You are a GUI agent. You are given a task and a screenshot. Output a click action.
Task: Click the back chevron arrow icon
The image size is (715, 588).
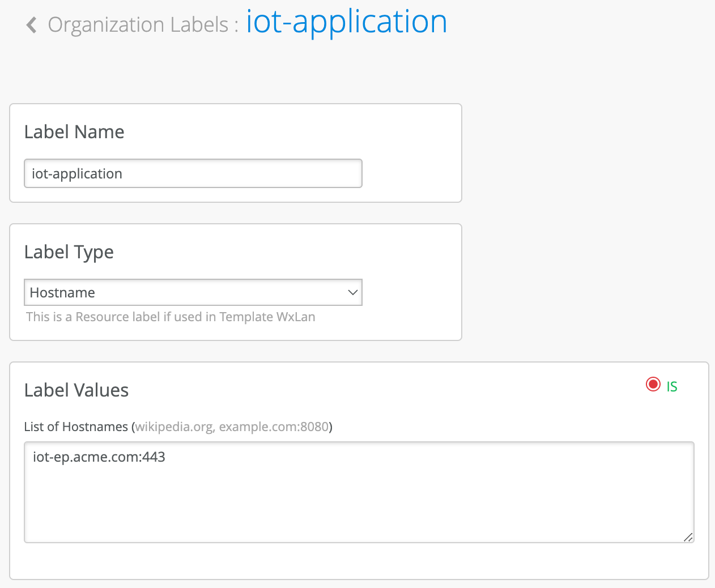pyautogui.click(x=32, y=25)
